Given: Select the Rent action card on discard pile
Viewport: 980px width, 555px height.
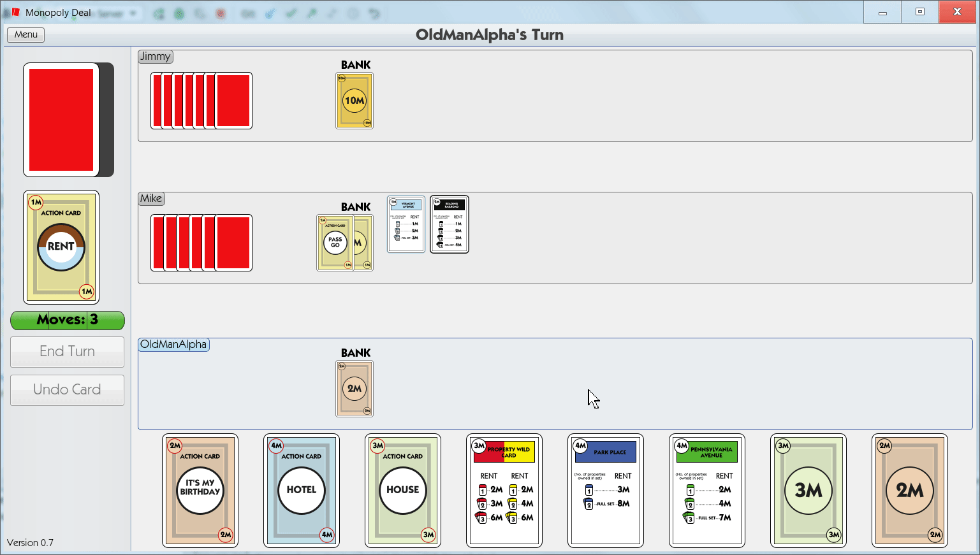Looking at the screenshot, I should point(61,247).
